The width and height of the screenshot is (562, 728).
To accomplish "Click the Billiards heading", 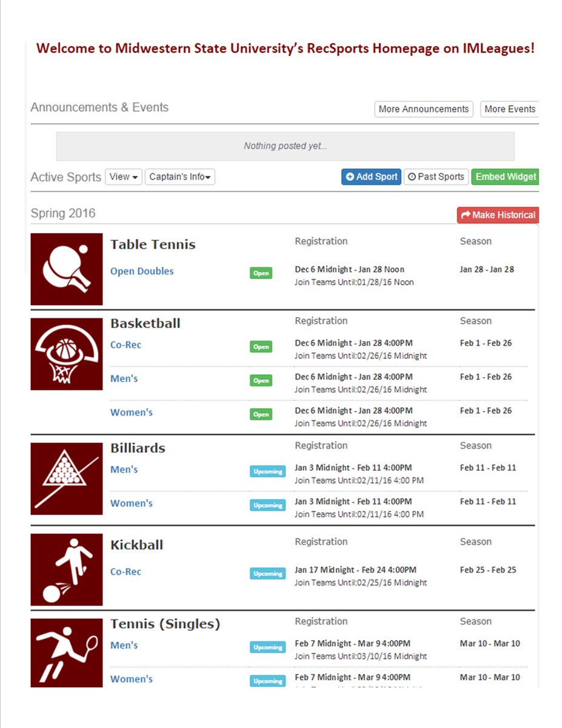I will click(138, 448).
